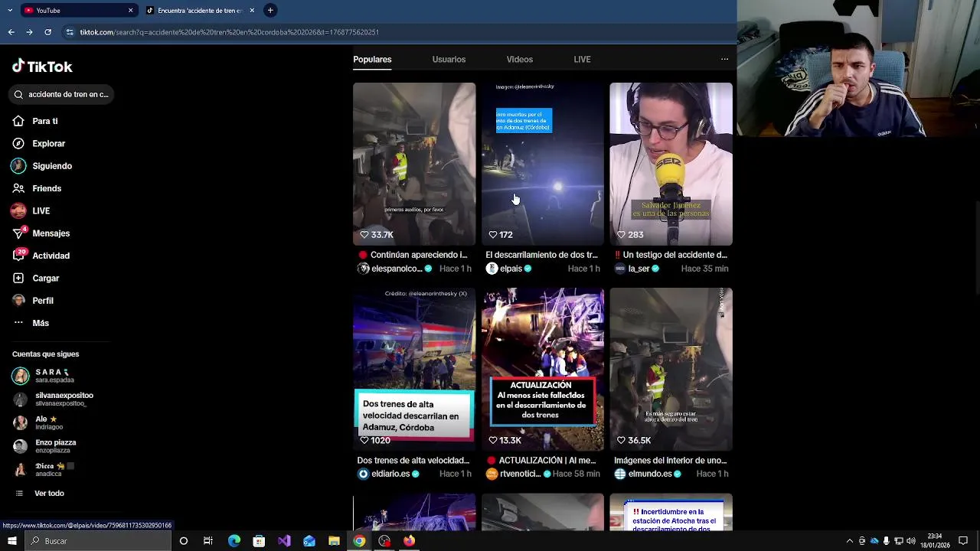Go forward in browser history
The height and width of the screenshot is (551, 980).
(29, 32)
